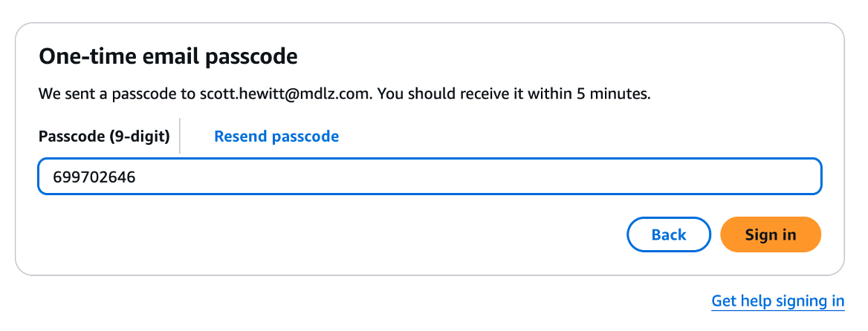Screen dimensions: 868x331
Task: Click the Passcode (9-digit) label
Action: (104, 137)
